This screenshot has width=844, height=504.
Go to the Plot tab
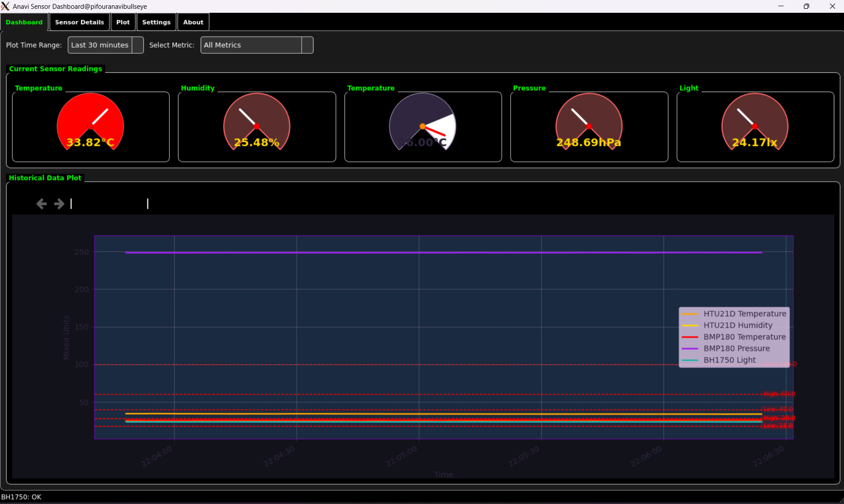click(x=123, y=22)
